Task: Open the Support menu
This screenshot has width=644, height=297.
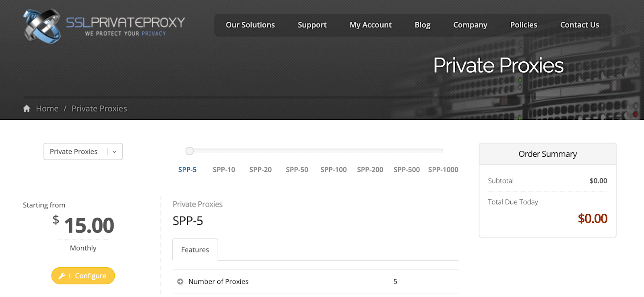Action: [312, 25]
